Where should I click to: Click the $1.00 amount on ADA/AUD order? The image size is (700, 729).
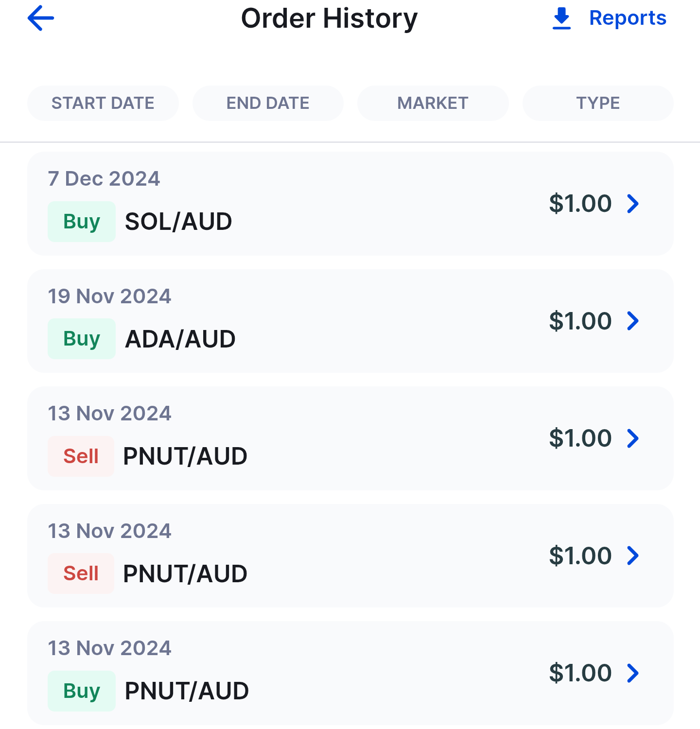coord(580,321)
